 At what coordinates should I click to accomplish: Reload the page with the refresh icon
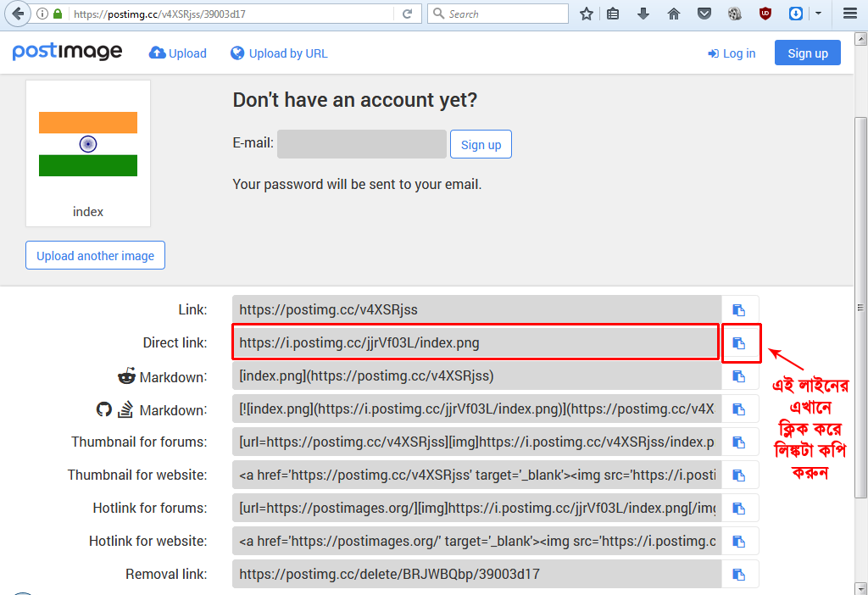[x=408, y=14]
